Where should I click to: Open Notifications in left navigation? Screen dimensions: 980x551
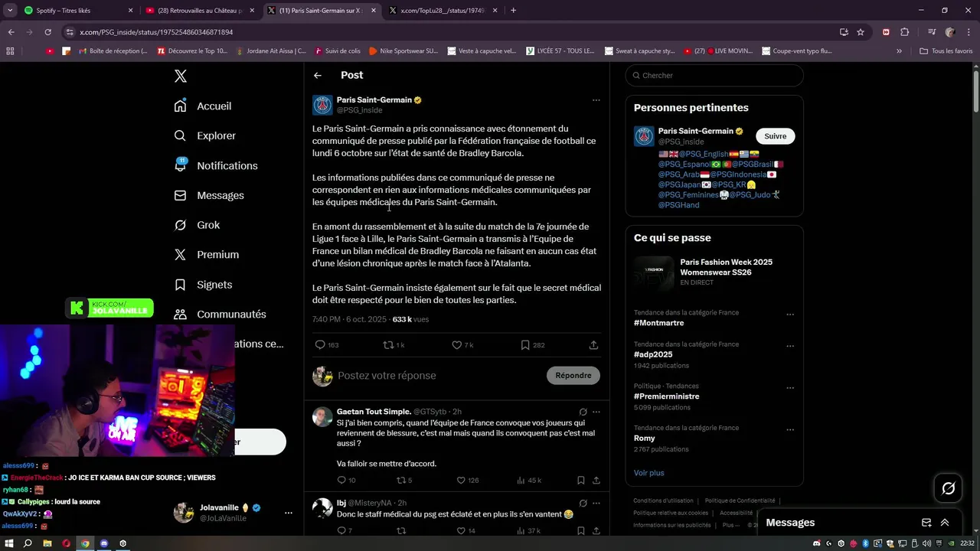click(x=216, y=165)
